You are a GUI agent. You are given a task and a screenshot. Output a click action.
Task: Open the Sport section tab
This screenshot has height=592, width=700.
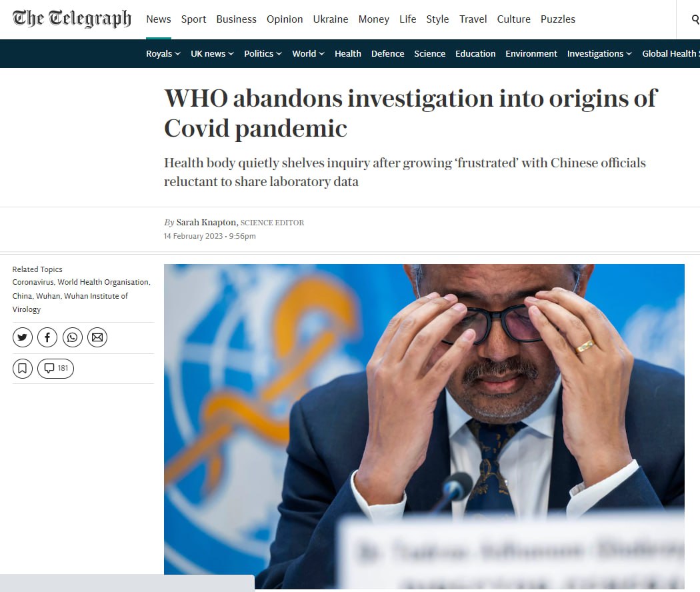point(193,19)
